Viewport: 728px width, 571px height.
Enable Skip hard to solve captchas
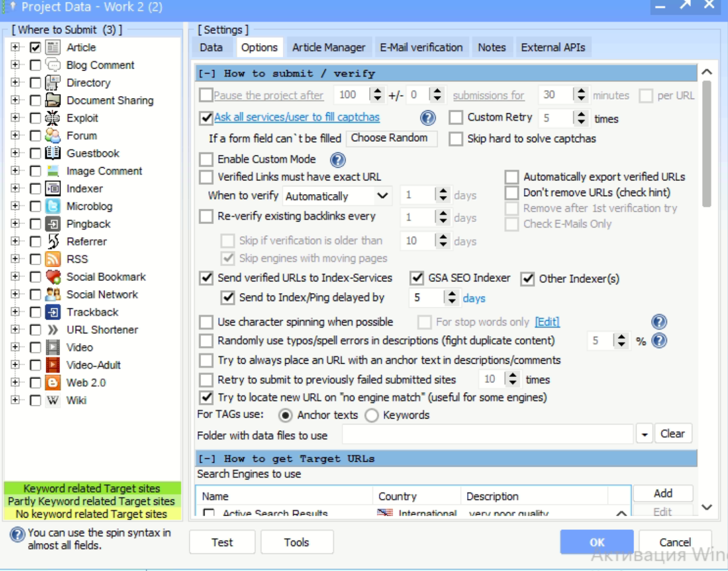click(x=456, y=139)
